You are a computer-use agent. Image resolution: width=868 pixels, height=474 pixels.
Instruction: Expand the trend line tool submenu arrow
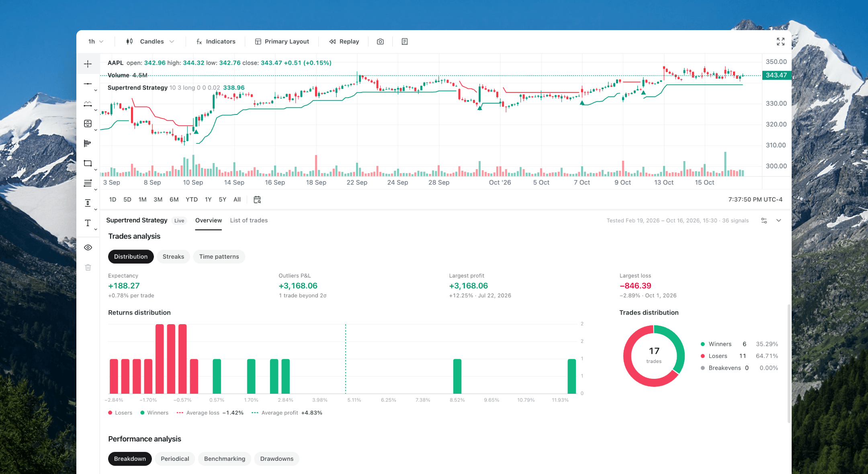(96, 90)
